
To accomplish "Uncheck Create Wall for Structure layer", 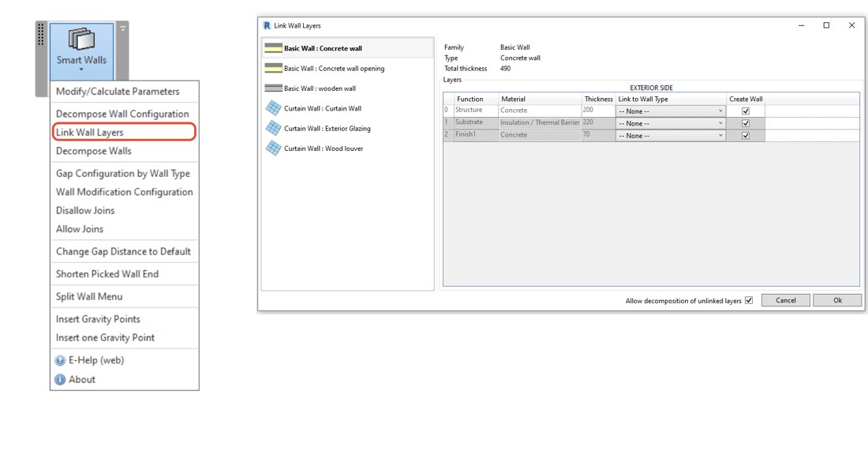I will click(x=745, y=111).
